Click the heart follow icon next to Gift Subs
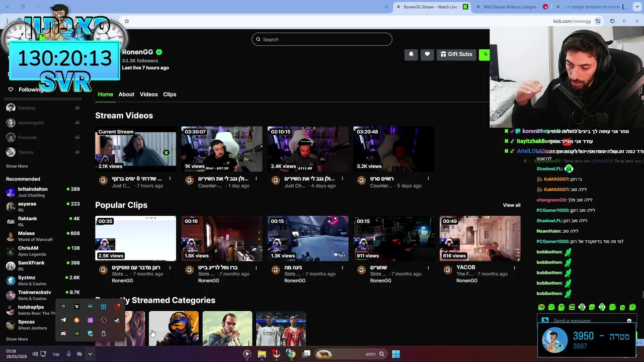The height and width of the screenshot is (362, 644). (x=427, y=54)
